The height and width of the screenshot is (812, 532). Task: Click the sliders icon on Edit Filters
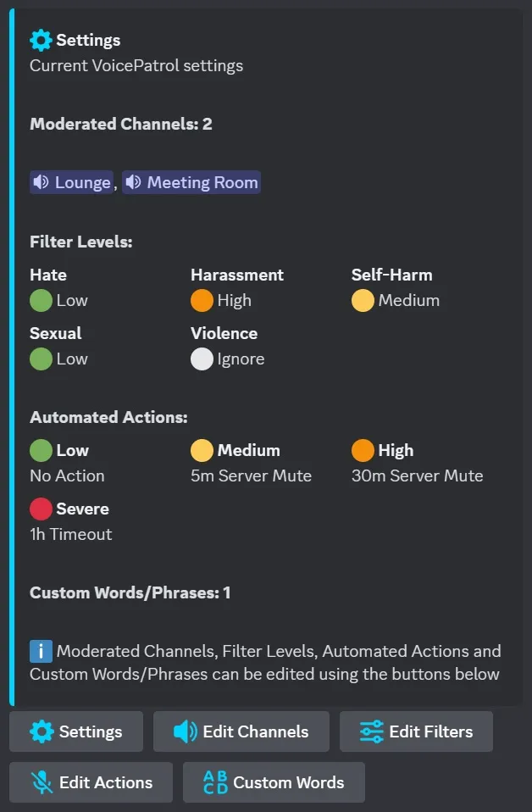(371, 731)
